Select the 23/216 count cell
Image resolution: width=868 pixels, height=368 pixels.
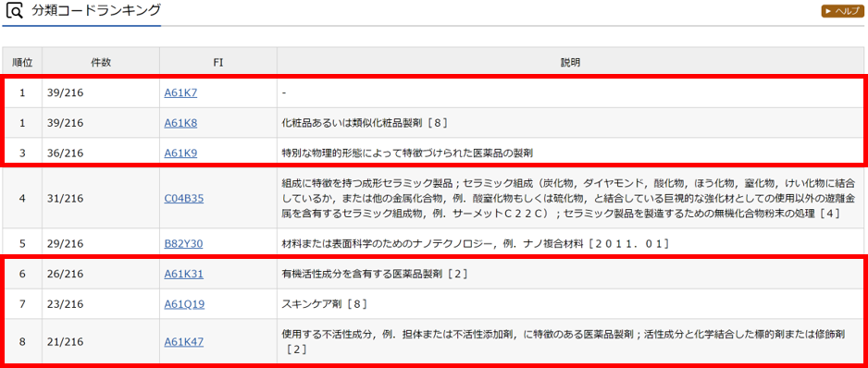point(101,303)
